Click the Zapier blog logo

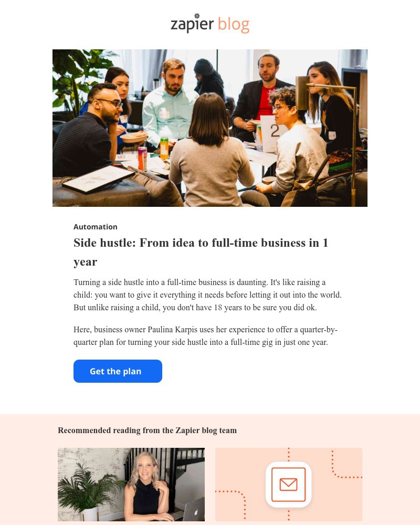210,24
